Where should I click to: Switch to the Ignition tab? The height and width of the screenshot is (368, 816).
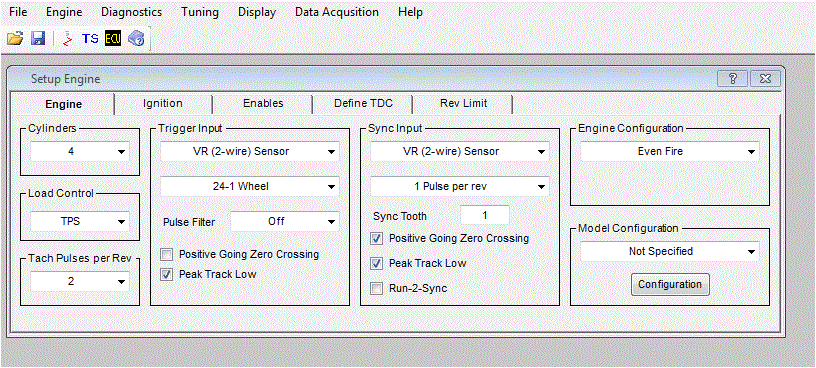[163, 103]
